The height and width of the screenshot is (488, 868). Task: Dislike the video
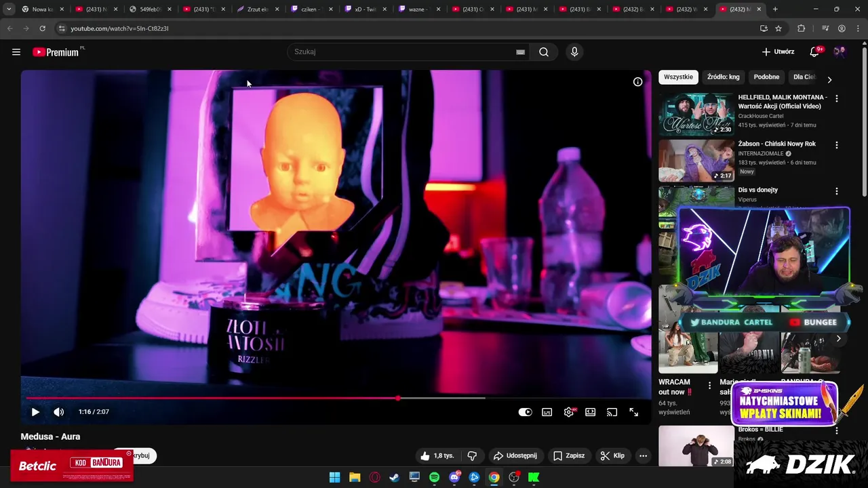coord(473,455)
